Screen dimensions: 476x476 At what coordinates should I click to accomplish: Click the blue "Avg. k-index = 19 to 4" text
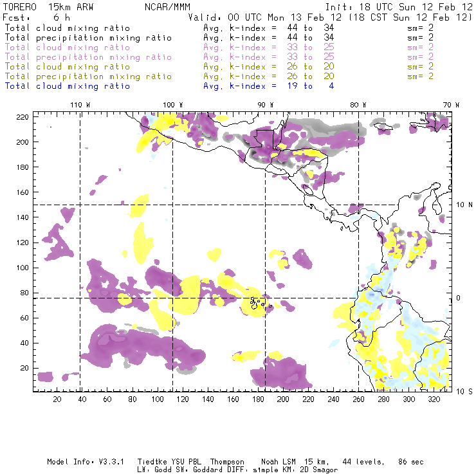pyautogui.click(x=269, y=86)
